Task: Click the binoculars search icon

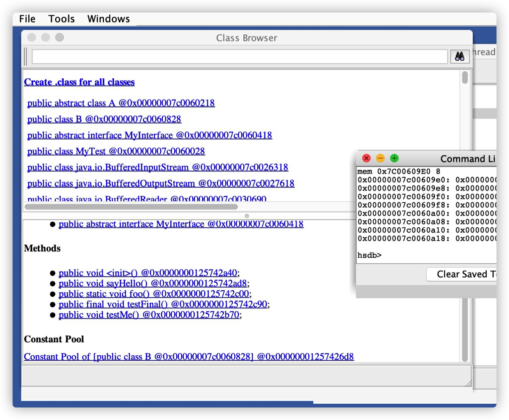Action: (x=460, y=57)
